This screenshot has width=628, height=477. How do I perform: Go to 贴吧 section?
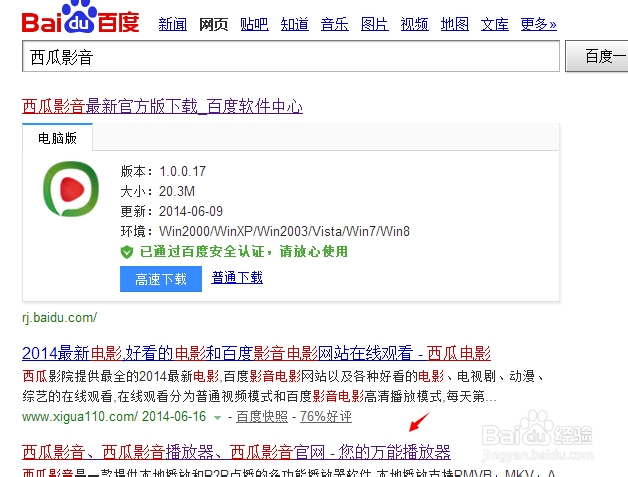[254, 24]
